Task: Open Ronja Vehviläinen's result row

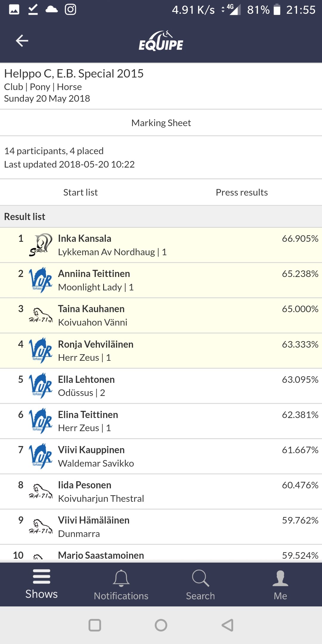Action: 161,351
